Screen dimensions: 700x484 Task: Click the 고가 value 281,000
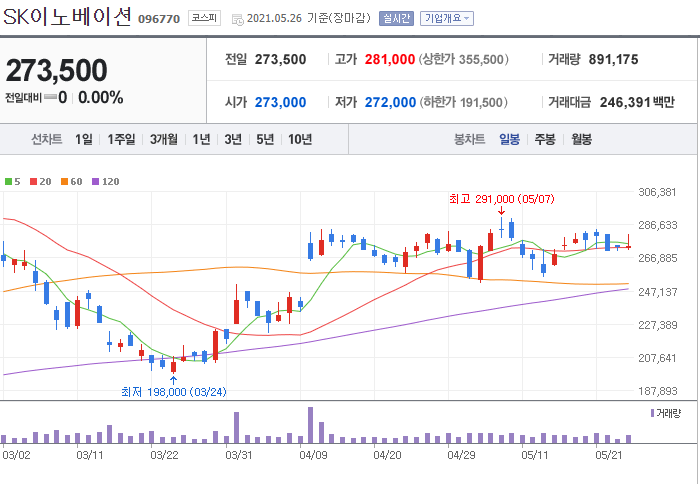pos(390,59)
